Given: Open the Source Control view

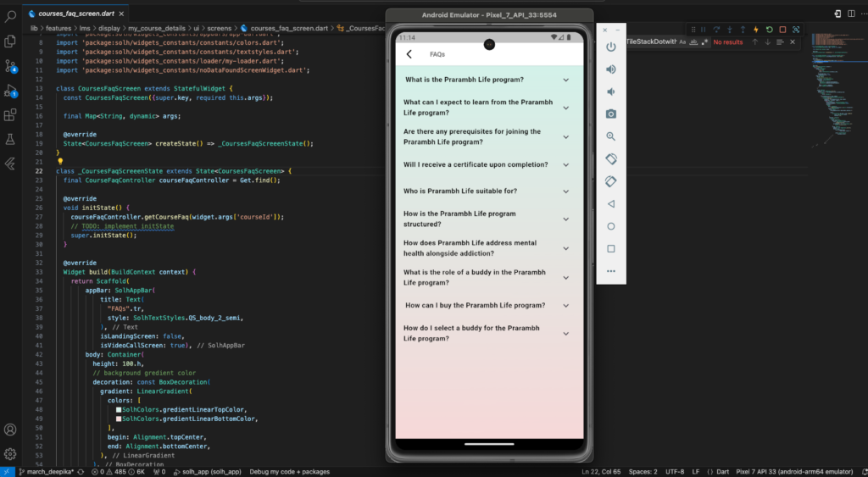Looking at the screenshot, I should (10, 66).
